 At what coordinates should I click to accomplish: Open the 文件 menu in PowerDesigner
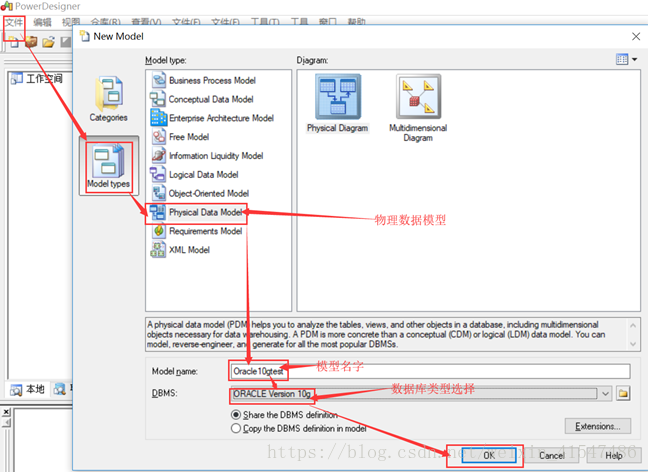pyautogui.click(x=14, y=22)
